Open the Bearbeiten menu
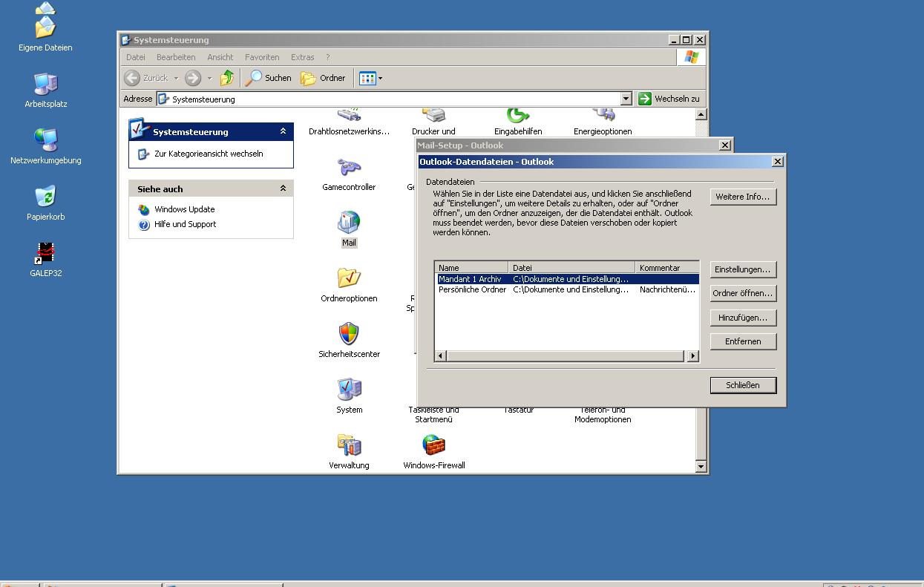 pyautogui.click(x=176, y=57)
